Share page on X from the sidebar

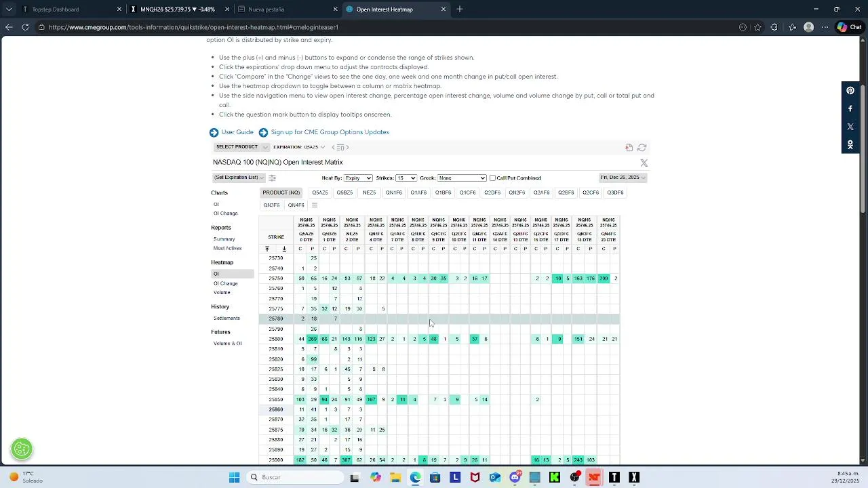850,127
